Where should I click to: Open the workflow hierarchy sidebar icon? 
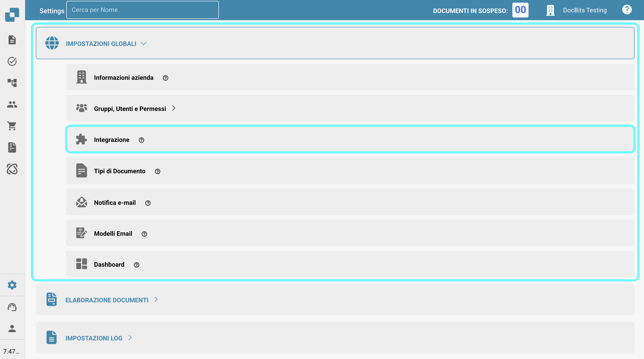pos(12,83)
